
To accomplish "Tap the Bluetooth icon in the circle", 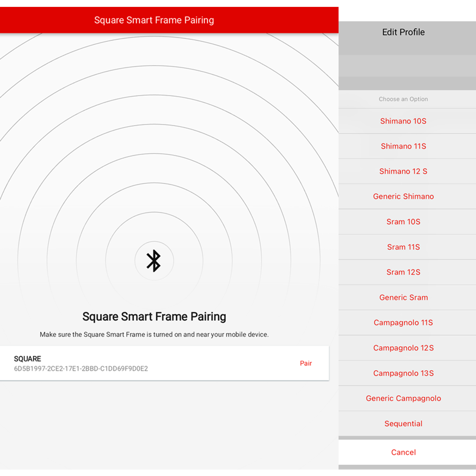I will point(154,261).
